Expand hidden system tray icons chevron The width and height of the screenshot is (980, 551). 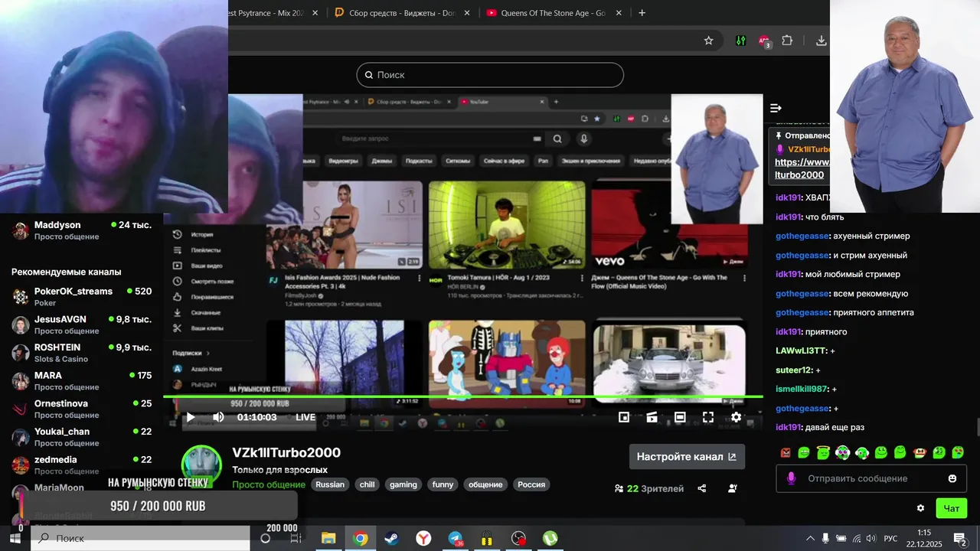point(810,538)
